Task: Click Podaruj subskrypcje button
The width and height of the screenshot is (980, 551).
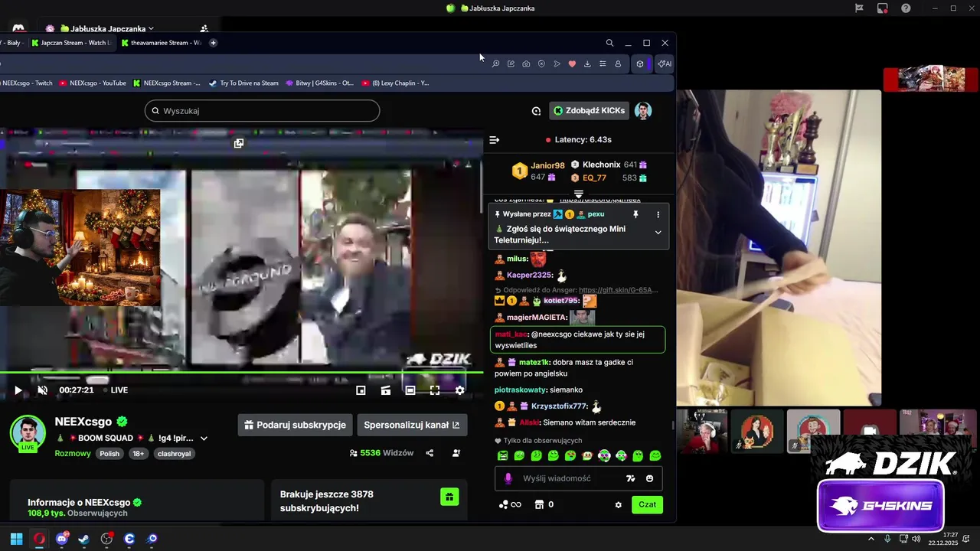Action: [x=296, y=425]
